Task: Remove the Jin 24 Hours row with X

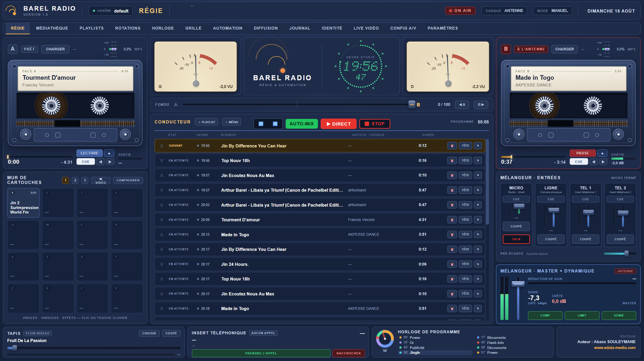Action: (x=478, y=264)
